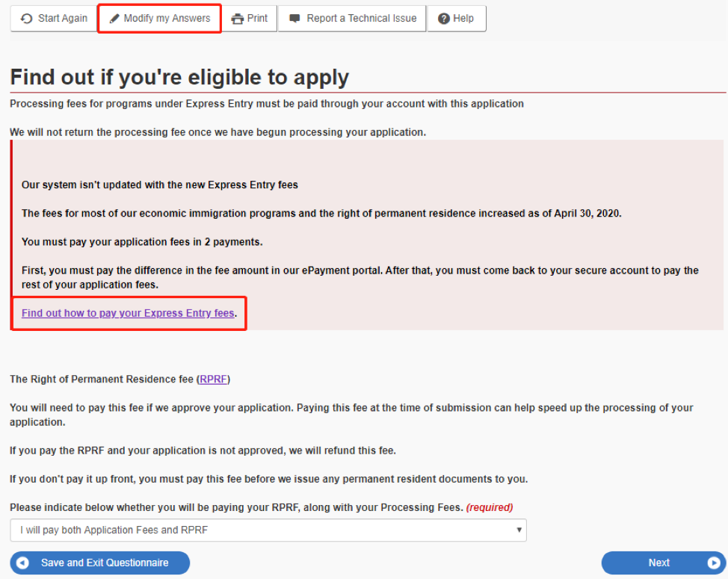This screenshot has height=579, width=728.
Task: Click the printer icon in the toolbar
Action: (238, 19)
